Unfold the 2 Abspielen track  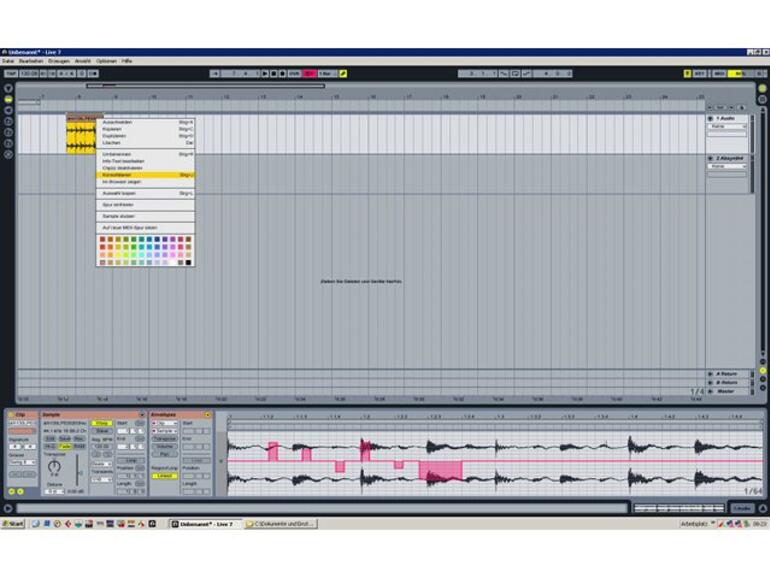pyautogui.click(x=711, y=158)
